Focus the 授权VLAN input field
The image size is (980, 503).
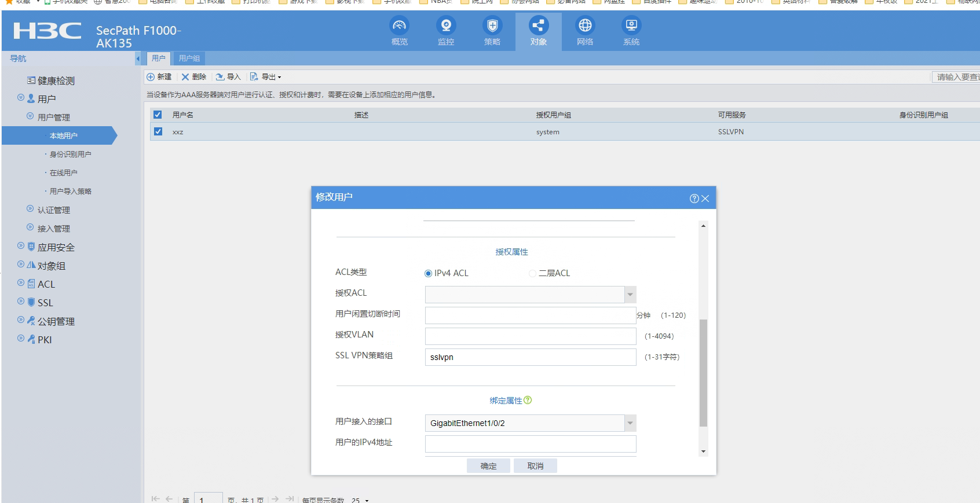point(531,336)
